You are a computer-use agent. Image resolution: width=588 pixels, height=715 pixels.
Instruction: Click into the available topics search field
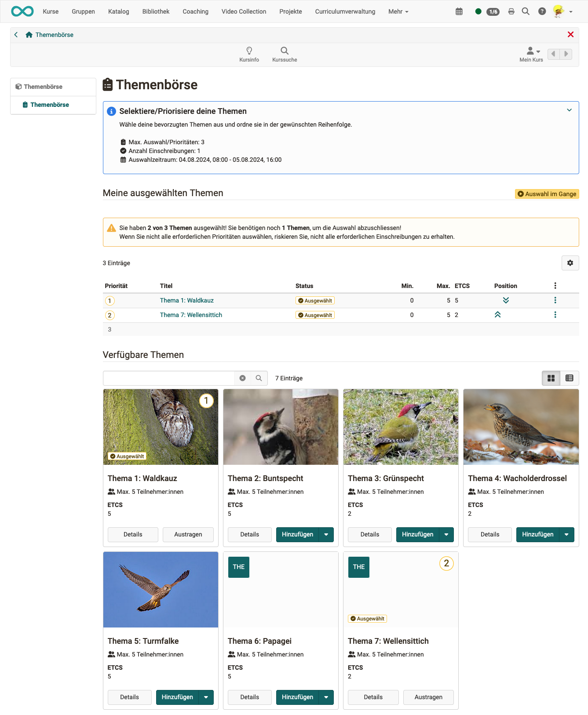[x=169, y=378]
